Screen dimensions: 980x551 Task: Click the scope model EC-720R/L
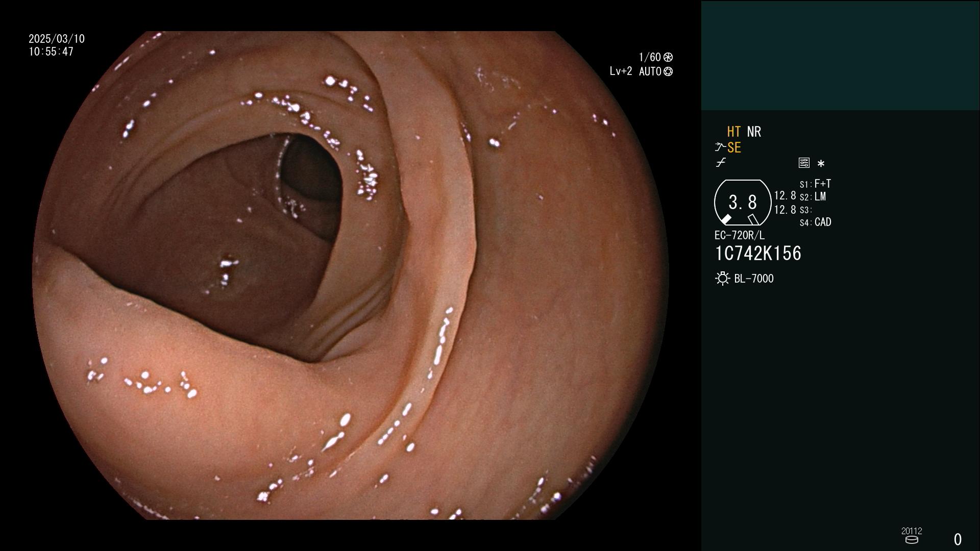[740, 235]
